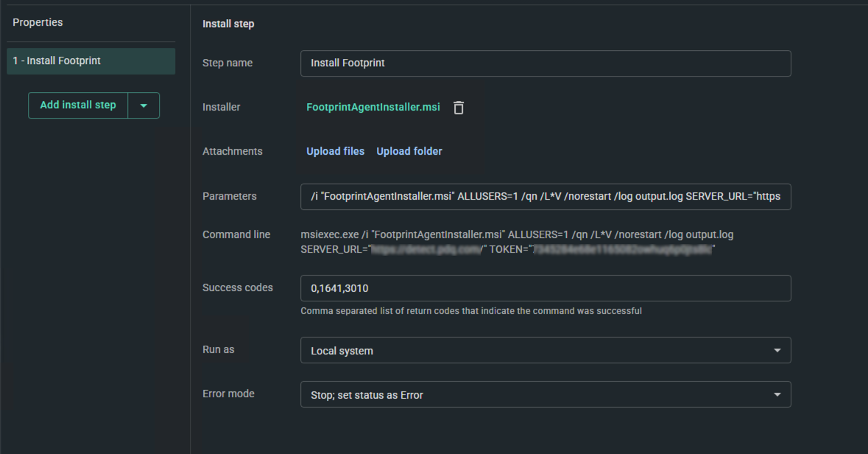Open the FootprintAgentInstaller.msi installer link
Image resolution: width=868 pixels, height=454 pixels.
[x=373, y=108]
